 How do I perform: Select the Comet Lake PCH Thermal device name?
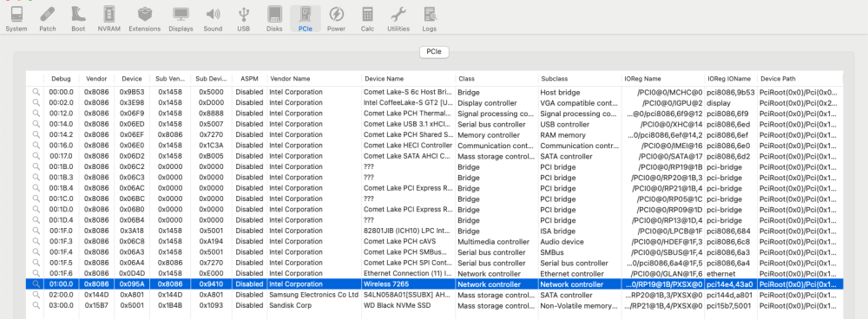click(x=408, y=114)
